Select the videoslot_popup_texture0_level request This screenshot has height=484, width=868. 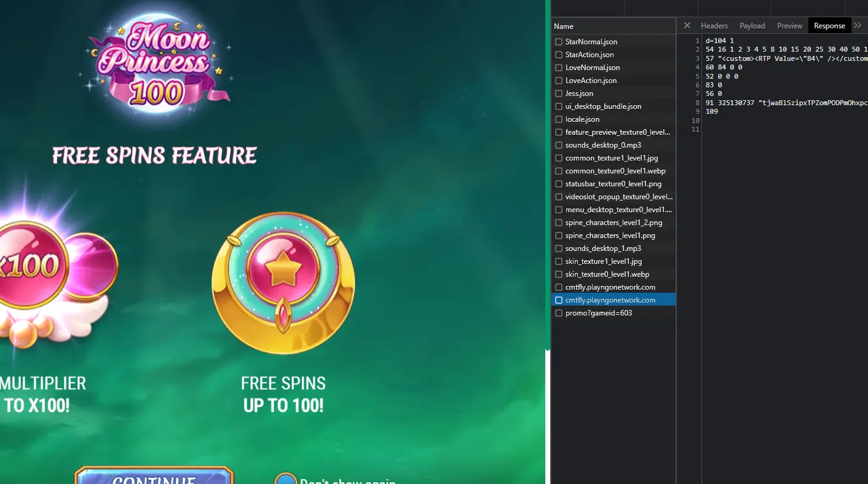(614, 197)
